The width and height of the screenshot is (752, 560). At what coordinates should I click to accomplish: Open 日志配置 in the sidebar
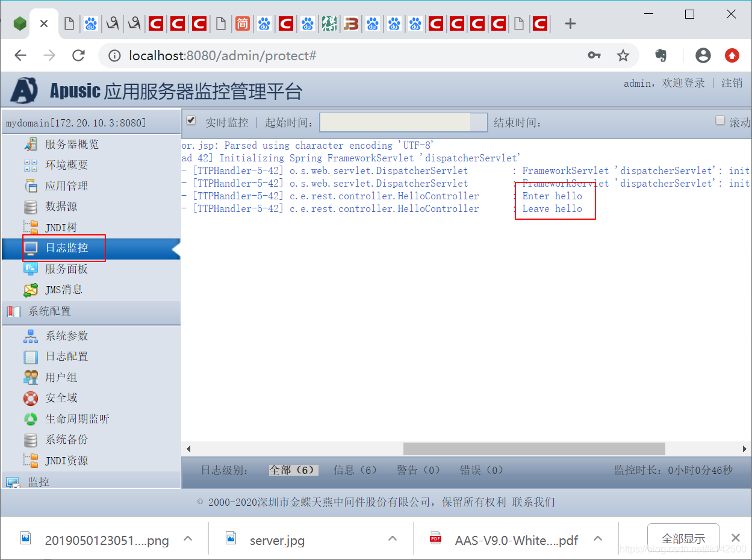click(x=66, y=356)
